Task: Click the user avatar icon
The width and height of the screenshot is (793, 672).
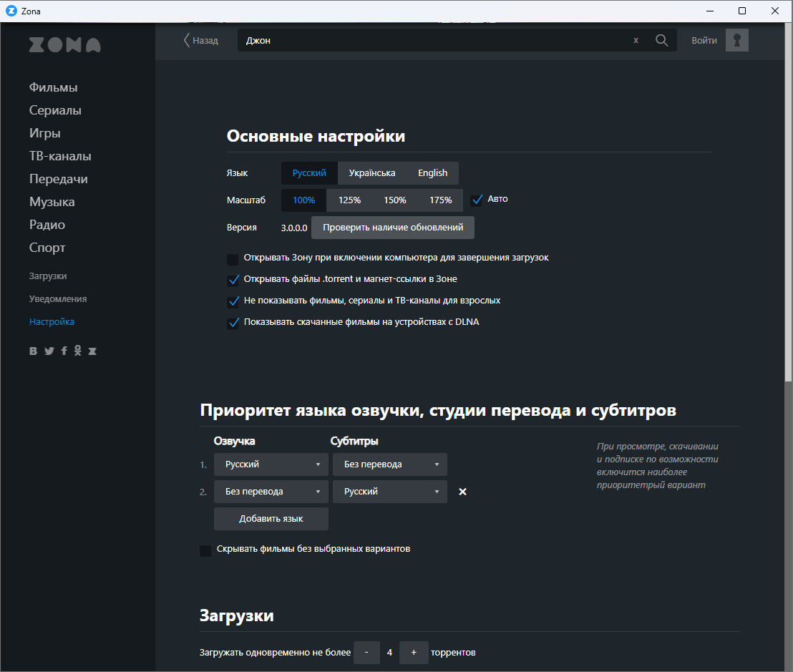Action: [737, 40]
